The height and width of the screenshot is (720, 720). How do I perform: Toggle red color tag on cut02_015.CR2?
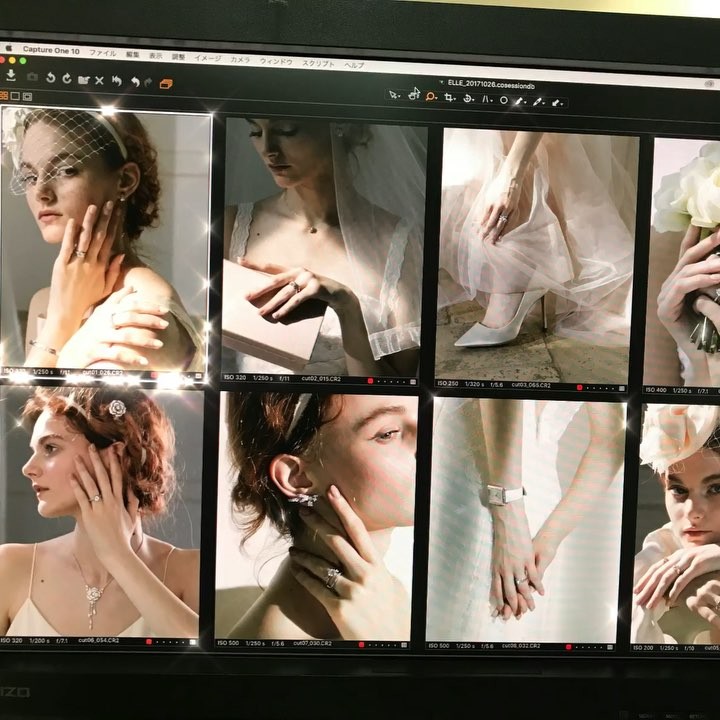(x=370, y=380)
